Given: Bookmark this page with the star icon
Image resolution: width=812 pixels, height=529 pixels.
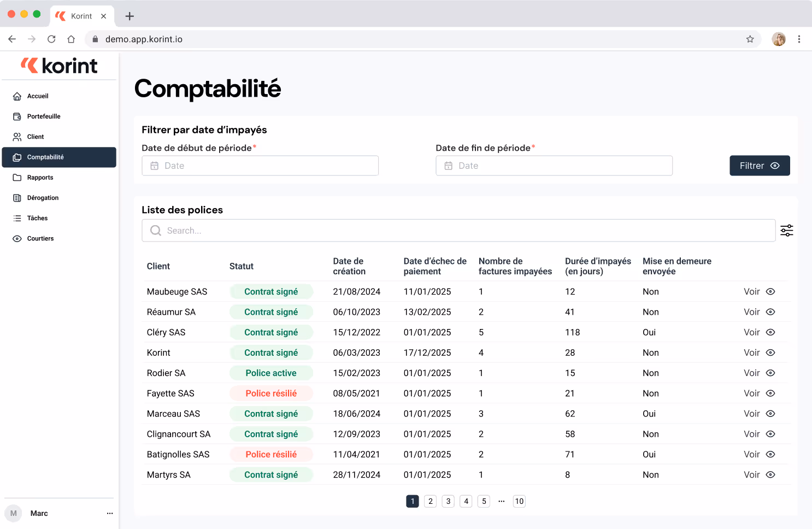Looking at the screenshot, I should 750,39.
